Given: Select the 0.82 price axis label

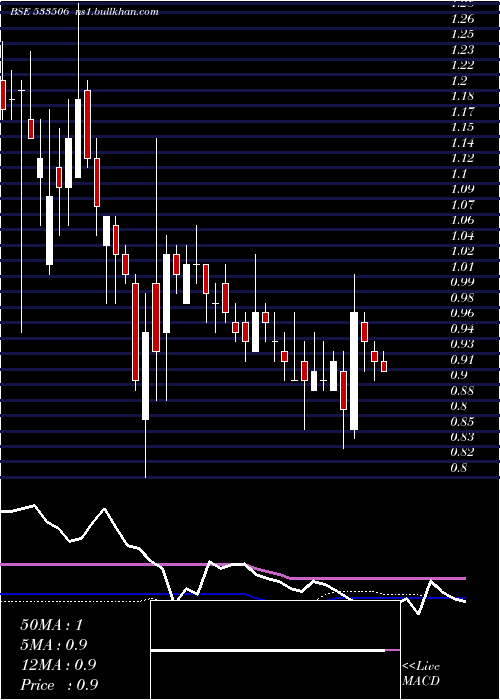Looking at the screenshot, I should point(462,452).
